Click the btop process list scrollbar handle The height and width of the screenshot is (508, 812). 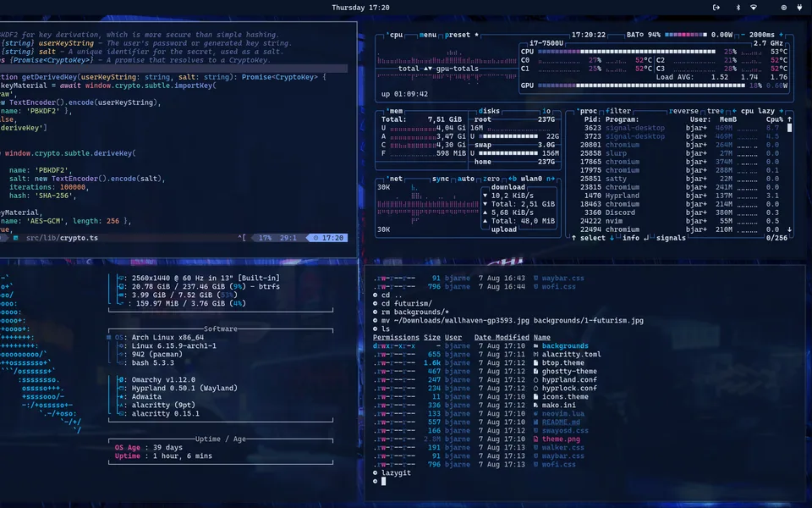(x=789, y=128)
